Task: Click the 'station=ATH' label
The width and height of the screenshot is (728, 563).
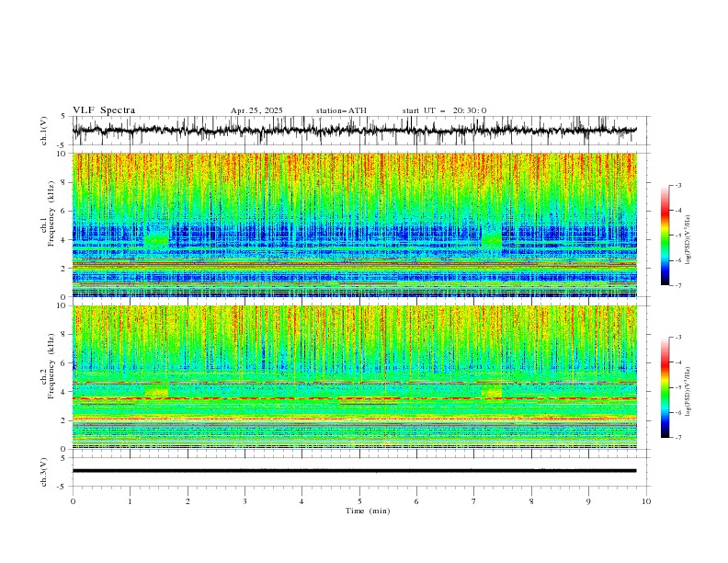Action: (341, 110)
